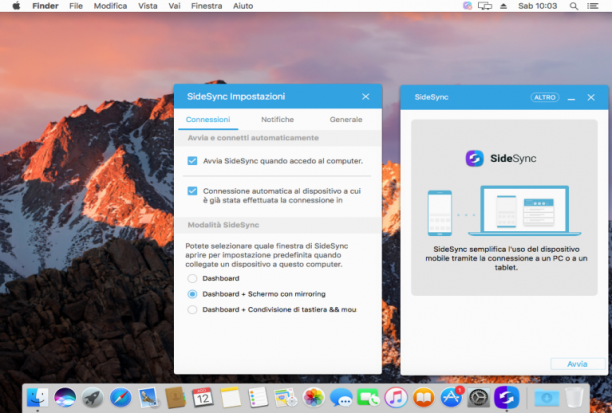Open Finder from the dock
This screenshot has height=413, width=612.
click(x=37, y=397)
